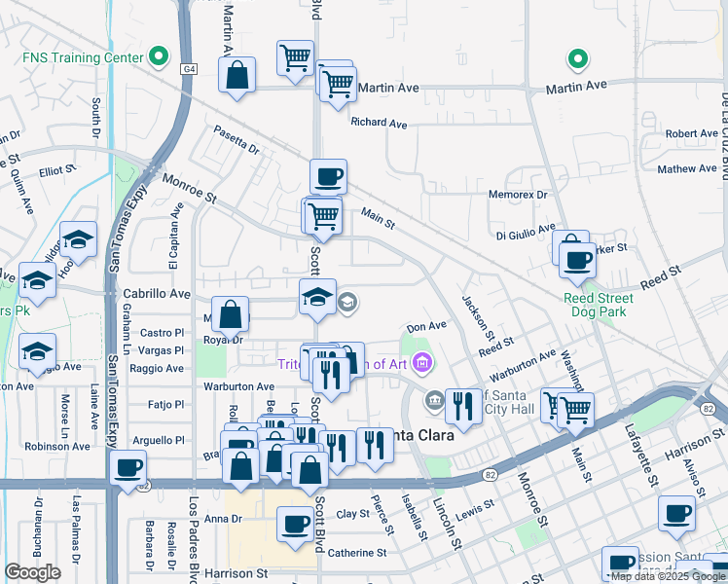
Task: Open the coffee marker near Alviso St
Action: [677, 514]
